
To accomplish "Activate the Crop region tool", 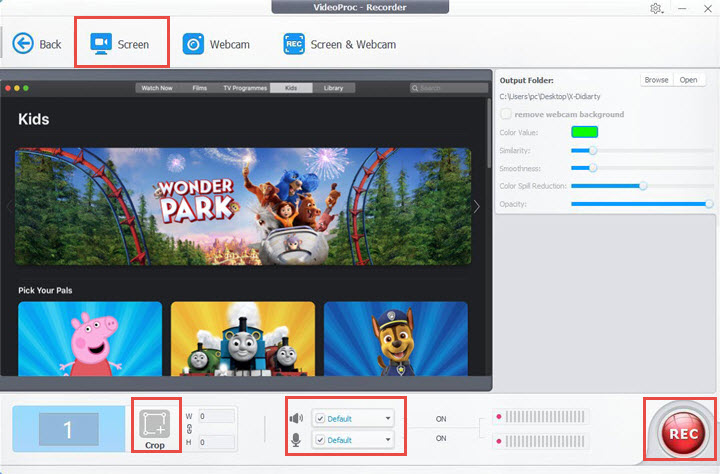I will (155, 429).
